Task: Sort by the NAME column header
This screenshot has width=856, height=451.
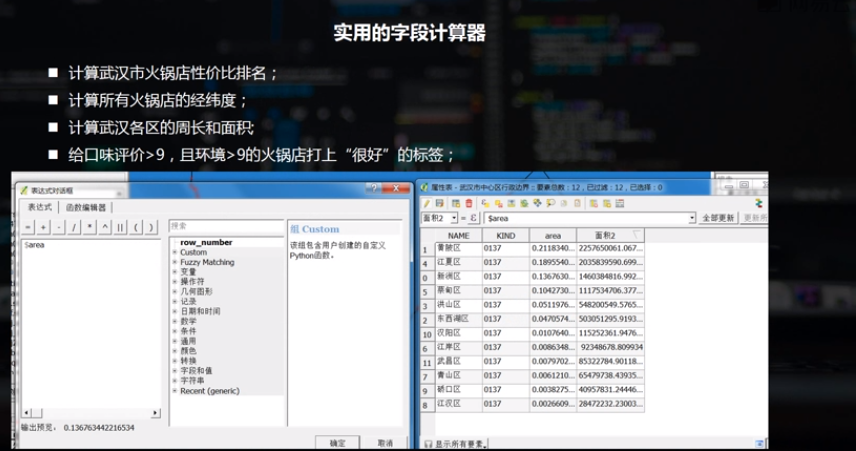Action: pyautogui.click(x=458, y=236)
